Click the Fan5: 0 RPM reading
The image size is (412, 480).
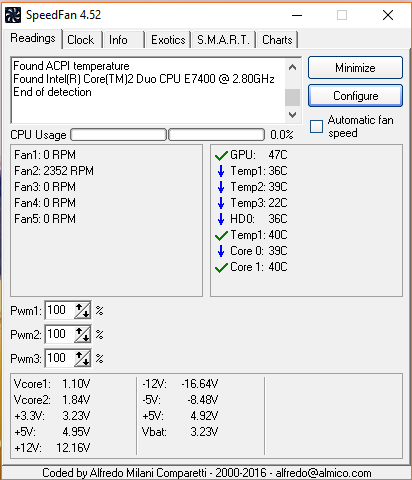[45, 219]
